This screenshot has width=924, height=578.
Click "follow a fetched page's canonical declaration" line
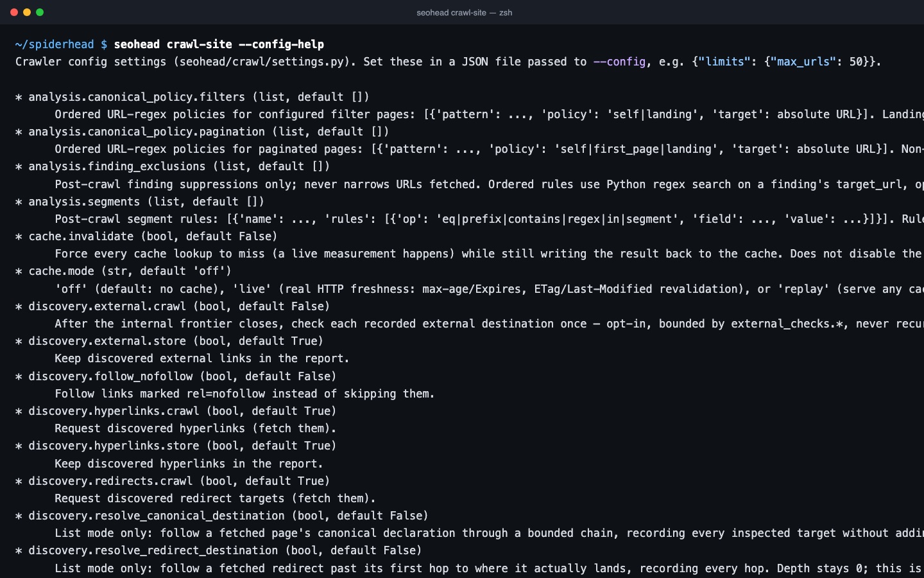(x=489, y=533)
